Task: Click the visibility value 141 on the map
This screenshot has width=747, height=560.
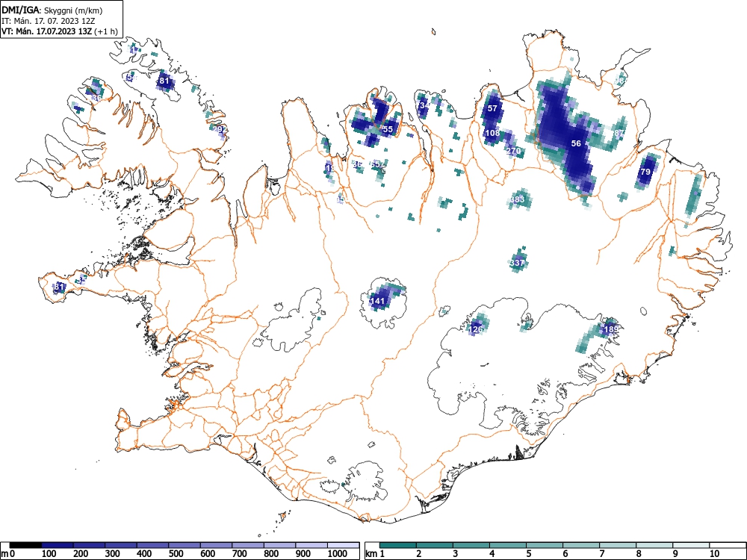Action: tap(376, 301)
